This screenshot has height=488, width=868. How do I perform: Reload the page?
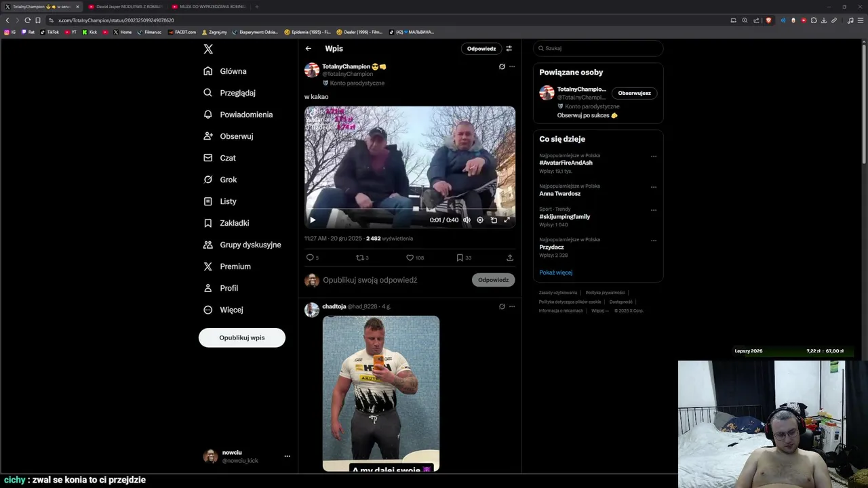(27, 20)
